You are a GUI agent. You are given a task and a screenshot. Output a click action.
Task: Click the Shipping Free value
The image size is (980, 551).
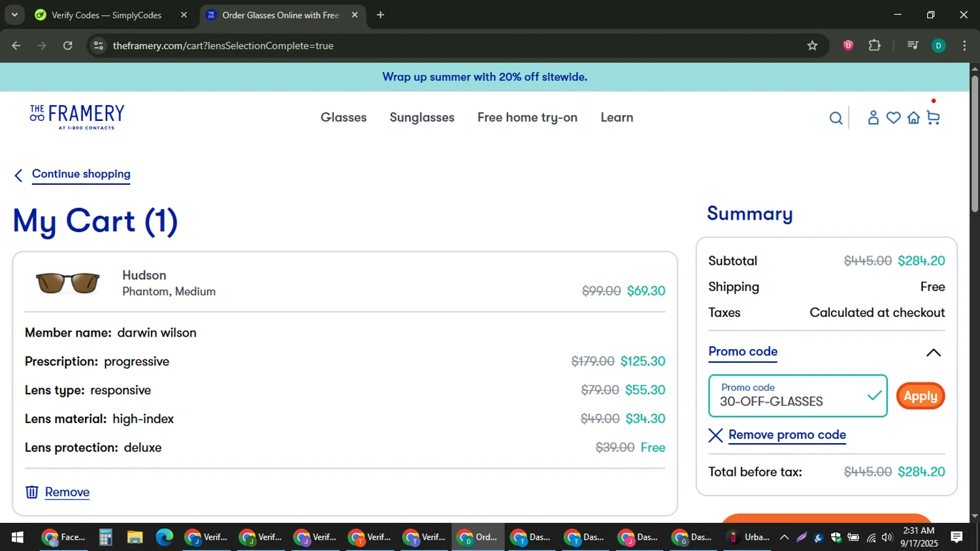[932, 287]
